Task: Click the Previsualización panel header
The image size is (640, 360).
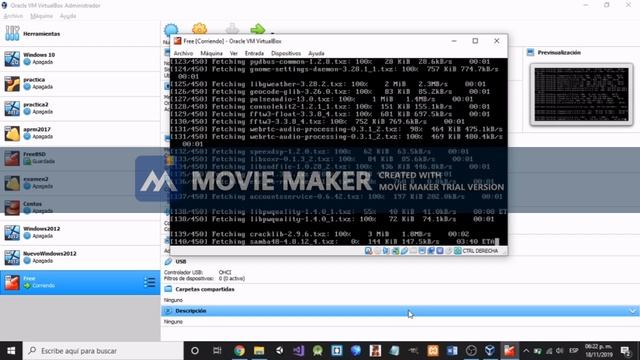Action: tap(559, 52)
